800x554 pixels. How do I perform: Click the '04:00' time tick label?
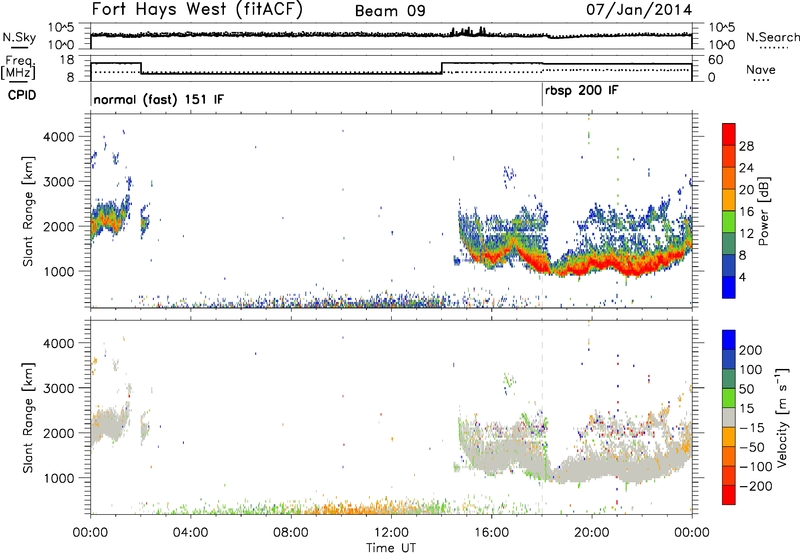(191, 533)
